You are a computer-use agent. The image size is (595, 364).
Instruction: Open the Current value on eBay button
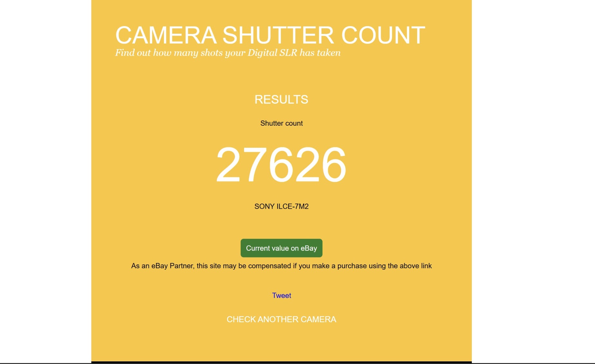281,248
